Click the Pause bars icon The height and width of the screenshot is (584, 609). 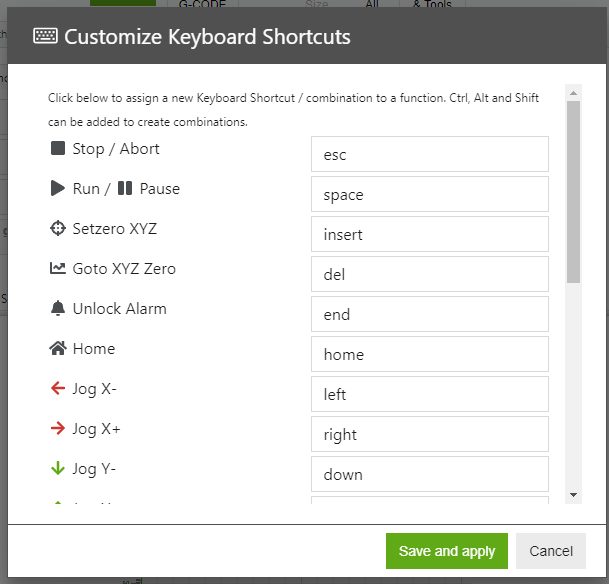click(124, 189)
